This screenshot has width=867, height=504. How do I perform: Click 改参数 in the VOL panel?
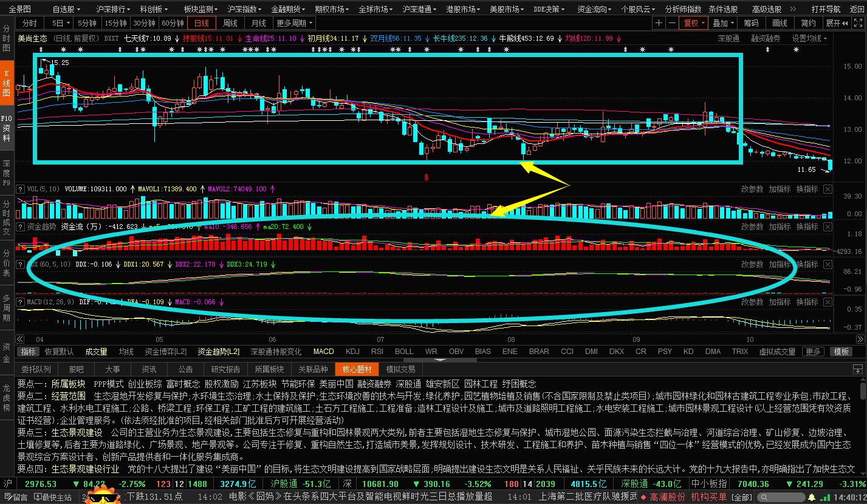pos(752,189)
